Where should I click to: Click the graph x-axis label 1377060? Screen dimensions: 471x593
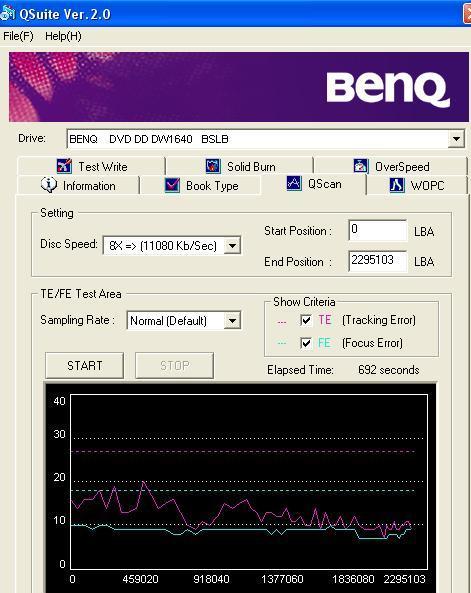pos(282,579)
